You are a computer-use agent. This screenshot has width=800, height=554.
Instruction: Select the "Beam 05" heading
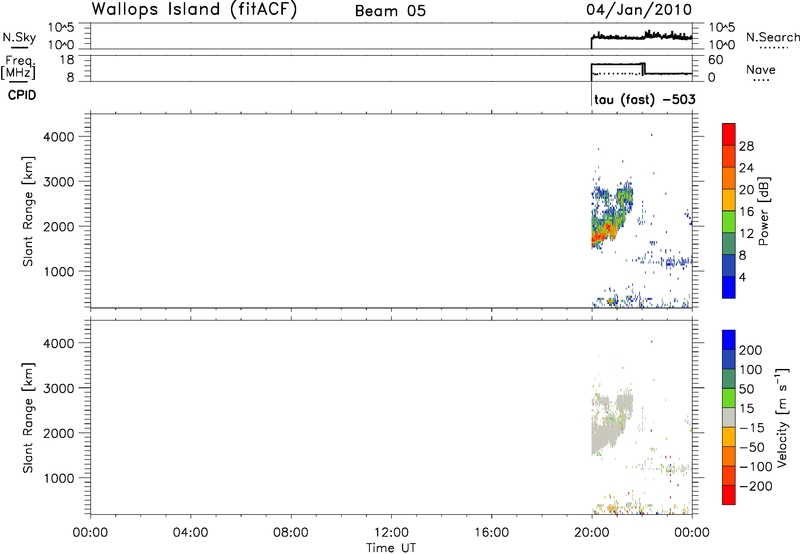(390, 11)
